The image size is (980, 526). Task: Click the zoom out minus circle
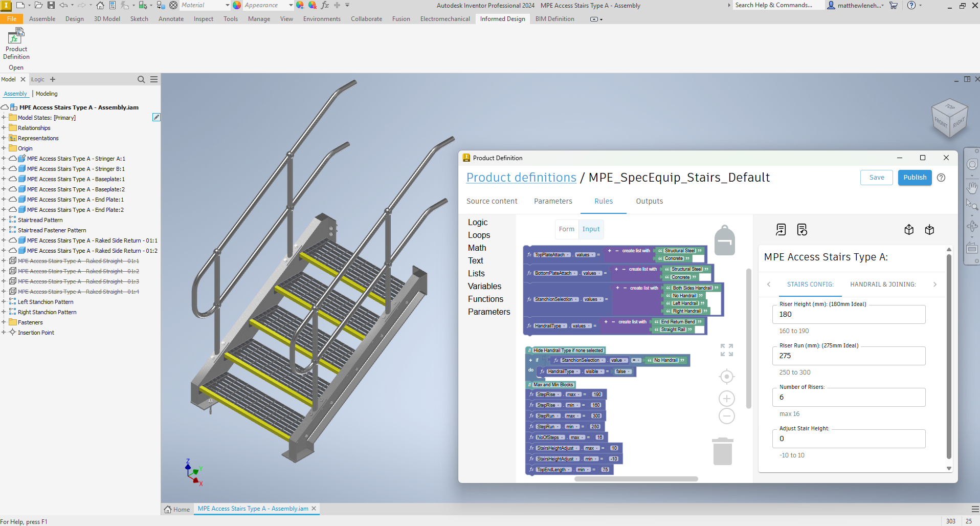click(726, 416)
